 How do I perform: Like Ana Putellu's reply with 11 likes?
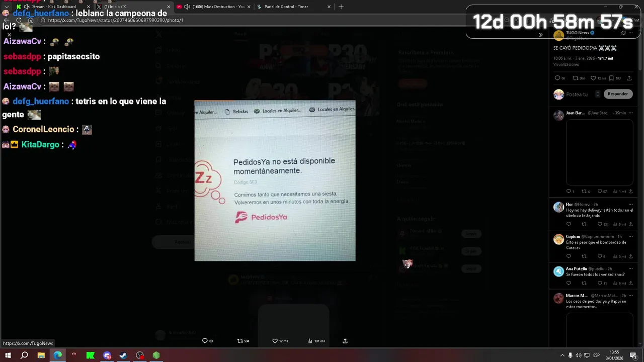pyautogui.click(x=600, y=283)
